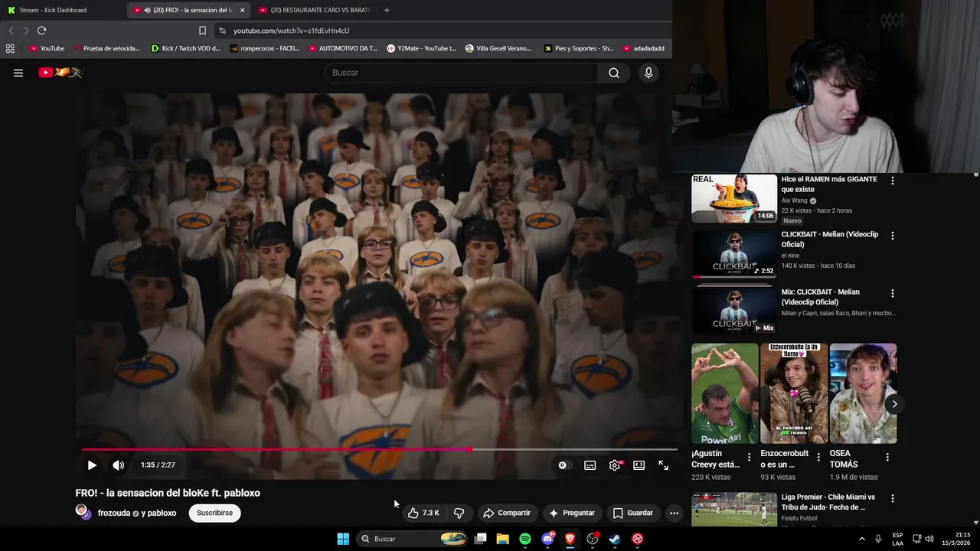The image size is (980, 551).
Task: Dislike the video
Action: coord(459,513)
